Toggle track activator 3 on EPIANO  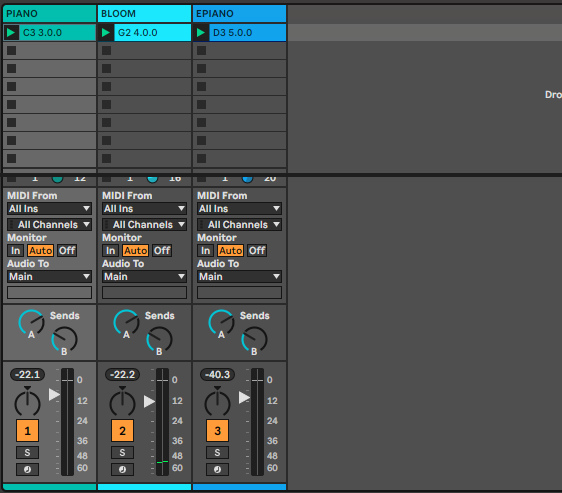click(217, 431)
